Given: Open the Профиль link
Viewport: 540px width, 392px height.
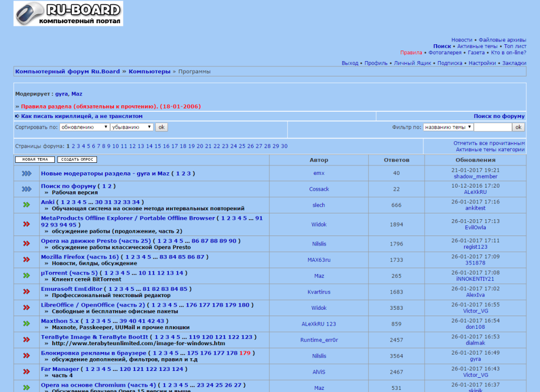Looking at the screenshot, I should (376, 63).
